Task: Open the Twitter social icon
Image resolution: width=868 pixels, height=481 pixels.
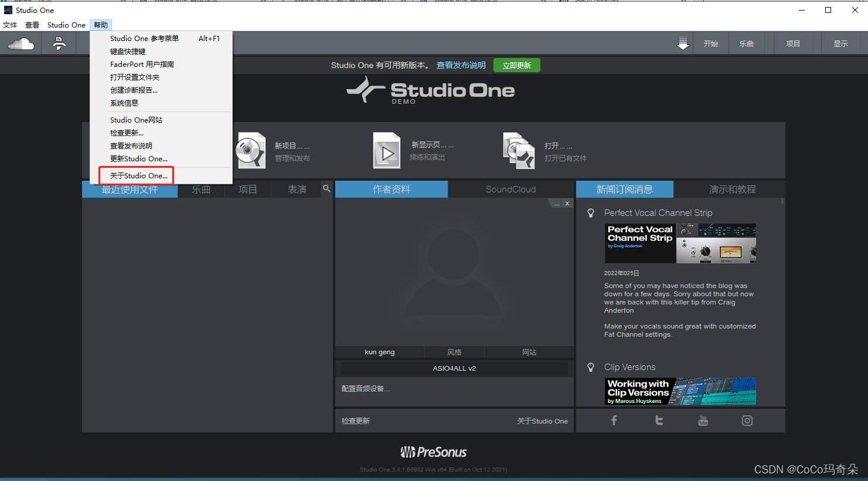Action: click(659, 420)
